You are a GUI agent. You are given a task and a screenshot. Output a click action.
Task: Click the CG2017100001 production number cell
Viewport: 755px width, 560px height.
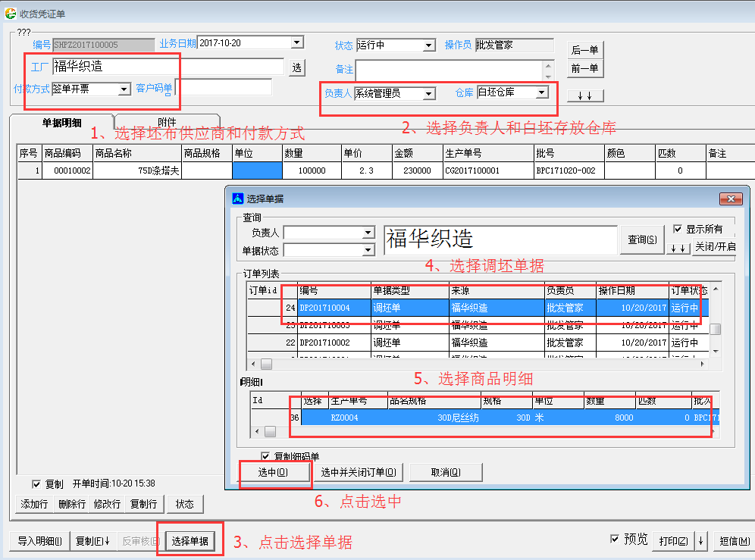click(x=488, y=171)
